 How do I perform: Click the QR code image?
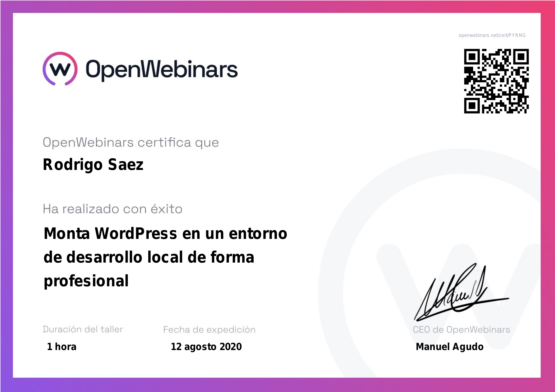pos(496,81)
